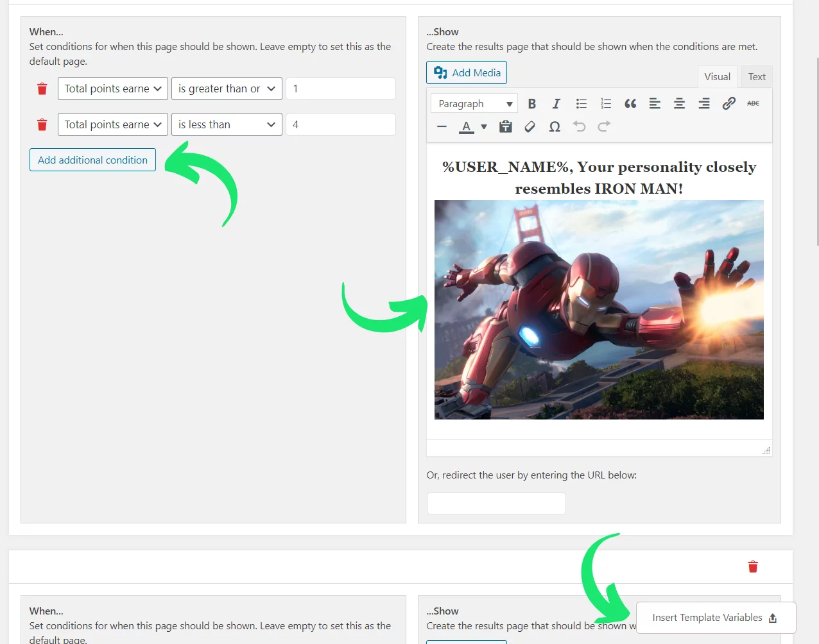Screen dimensions: 819x644
Task: Delete the second results page via the red trash icon
Action: coord(753,566)
